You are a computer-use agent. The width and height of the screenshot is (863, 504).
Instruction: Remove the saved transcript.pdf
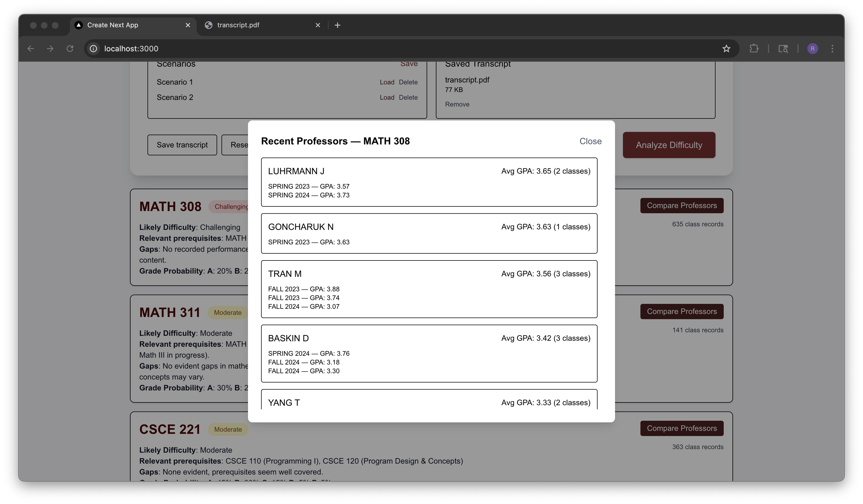457,104
